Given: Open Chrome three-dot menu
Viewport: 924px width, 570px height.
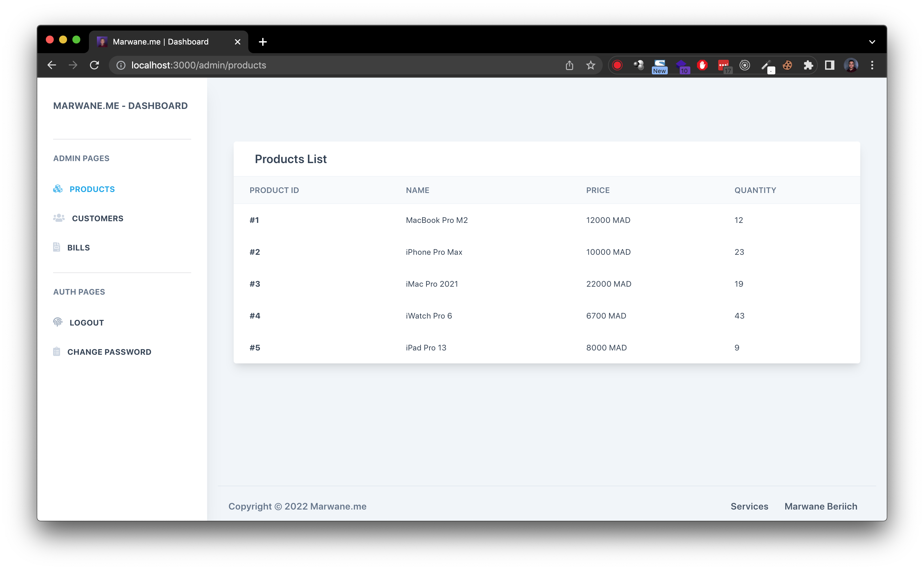Looking at the screenshot, I should tap(872, 65).
